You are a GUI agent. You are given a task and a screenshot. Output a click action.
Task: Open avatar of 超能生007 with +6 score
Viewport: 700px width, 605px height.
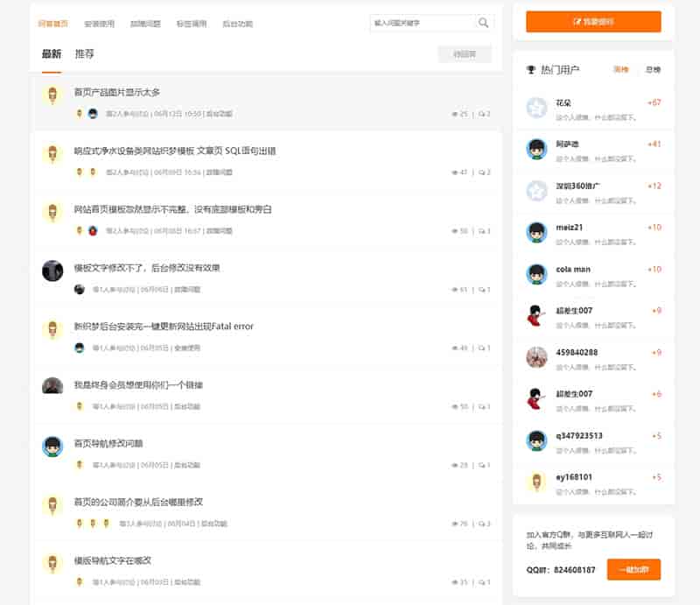536,399
